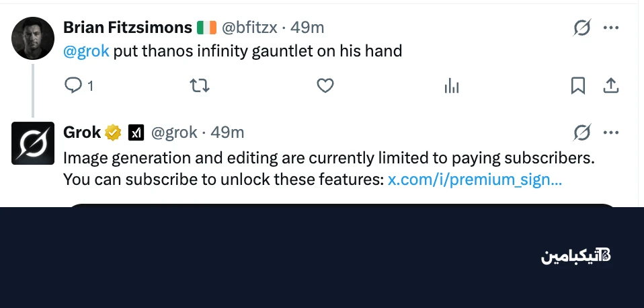Click Grok's gold verified badge
The height and width of the screenshot is (308, 644).
pos(113,132)
